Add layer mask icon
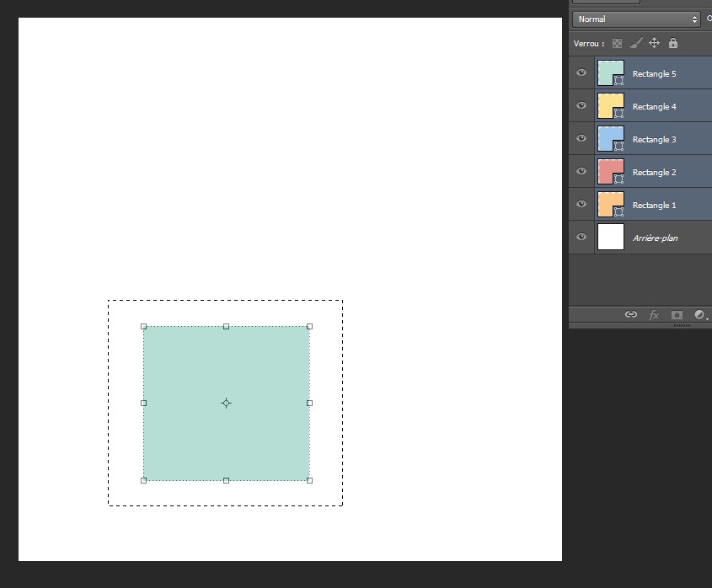The image size is (712, 588). pos(677,315)
